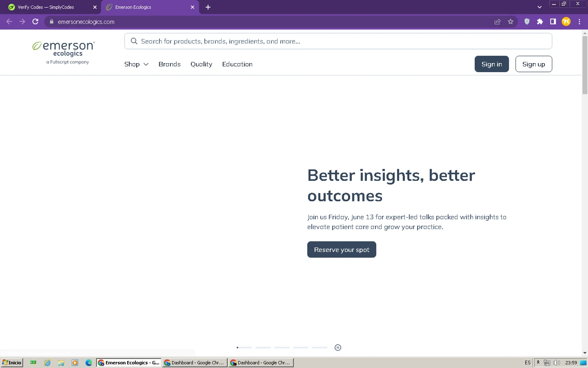Go to fifth carousel slide indicator
Viewport: 588px width, 368px height.
click(x=319, y=348)
